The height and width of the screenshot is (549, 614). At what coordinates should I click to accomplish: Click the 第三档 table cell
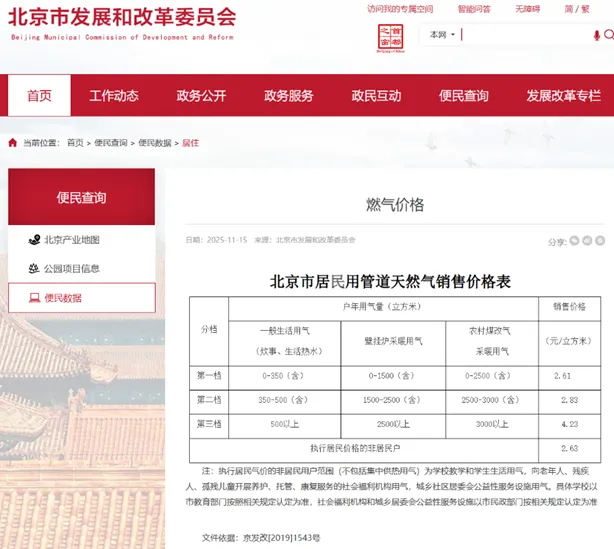click(x=209, y=424)
